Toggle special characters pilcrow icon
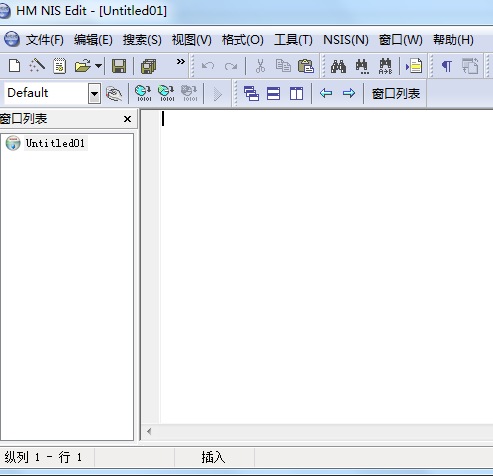This screenshot has height=476, width=493. (447, 66)
